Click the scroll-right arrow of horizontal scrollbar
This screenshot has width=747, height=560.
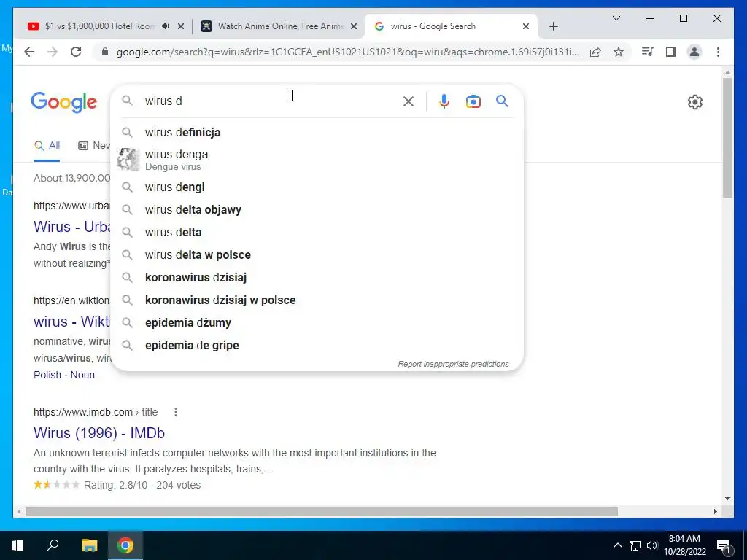coord(715,511)
